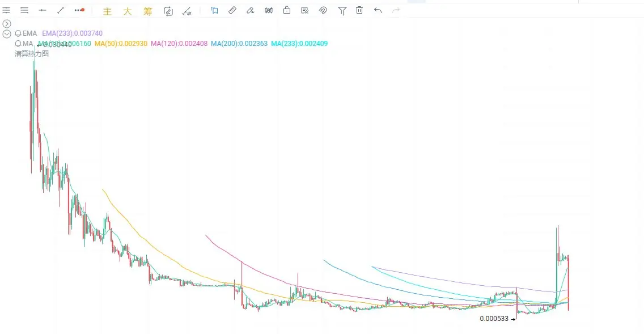This screenshot has width=644, height=334.
Task: Select the eraser tool icon
Action: point(250,10)
